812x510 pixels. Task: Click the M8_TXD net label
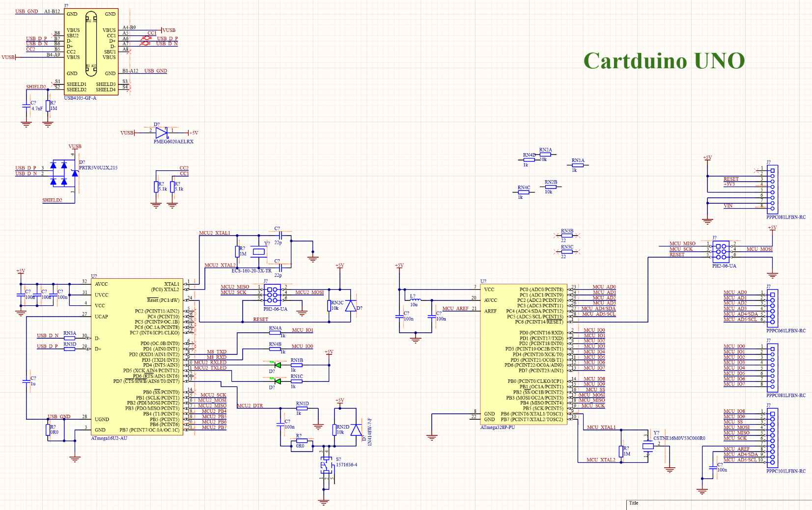217,352
